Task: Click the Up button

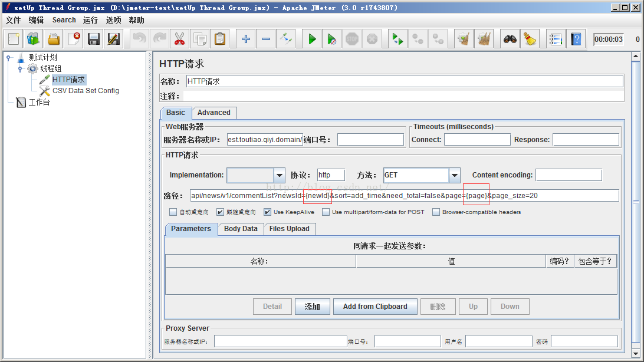Action: point(473,307)
